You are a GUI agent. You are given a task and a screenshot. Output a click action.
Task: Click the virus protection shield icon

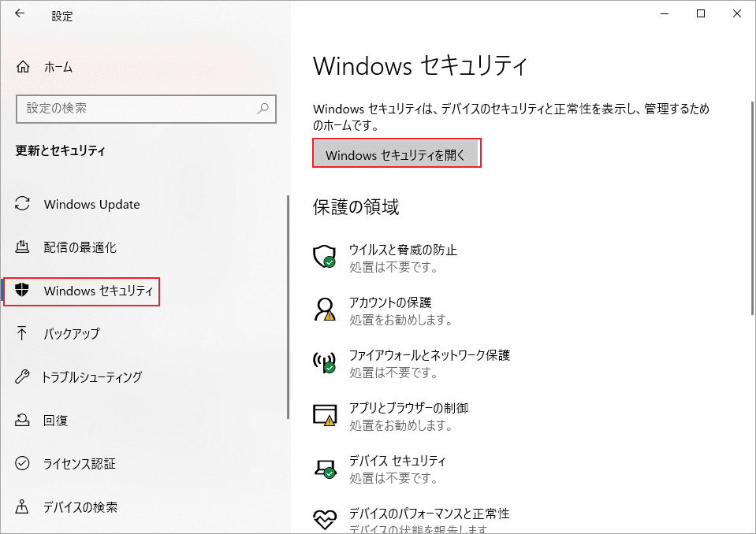(x=324, y=256)
